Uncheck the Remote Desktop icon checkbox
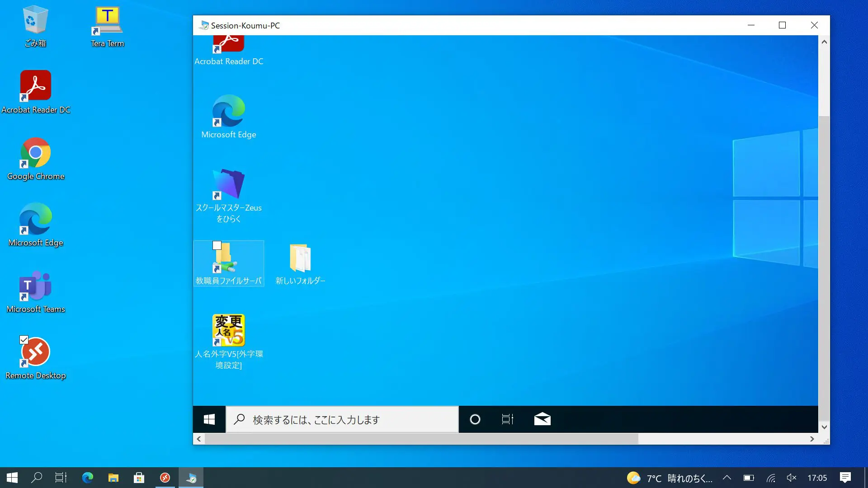The height and width of the screenshot is (488, 868). pos(24,340)
